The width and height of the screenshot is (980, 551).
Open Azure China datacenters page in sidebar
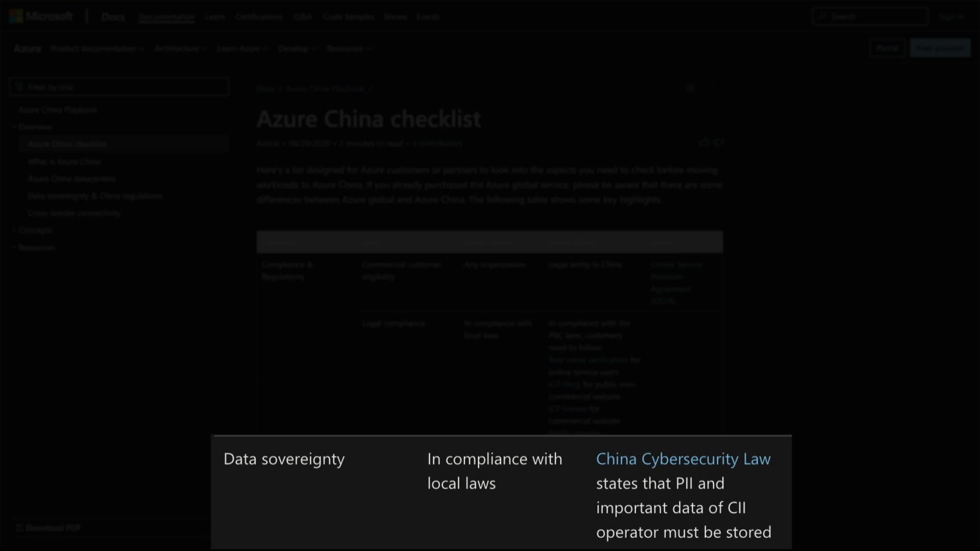[71, 179]
